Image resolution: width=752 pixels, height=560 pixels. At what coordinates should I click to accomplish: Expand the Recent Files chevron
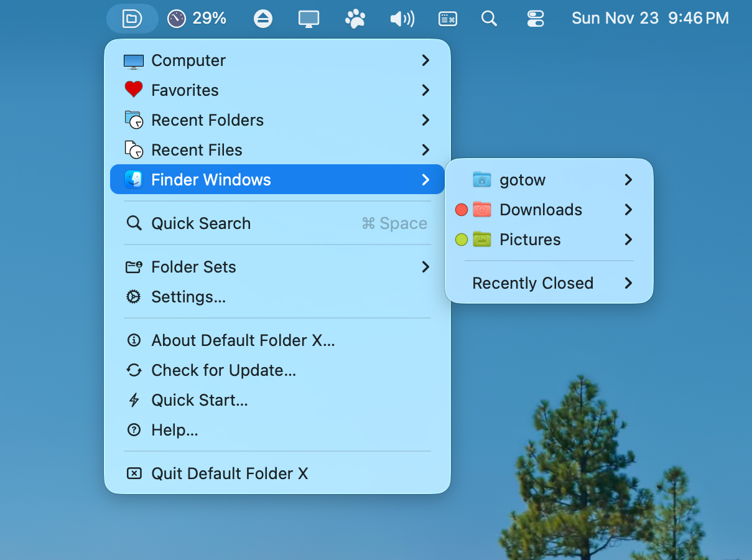(x=425, y=150)
